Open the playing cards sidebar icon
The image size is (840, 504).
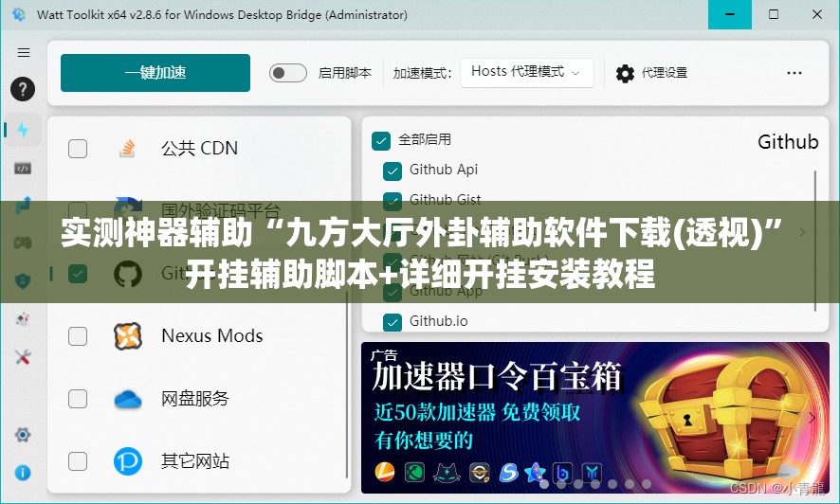23,319
